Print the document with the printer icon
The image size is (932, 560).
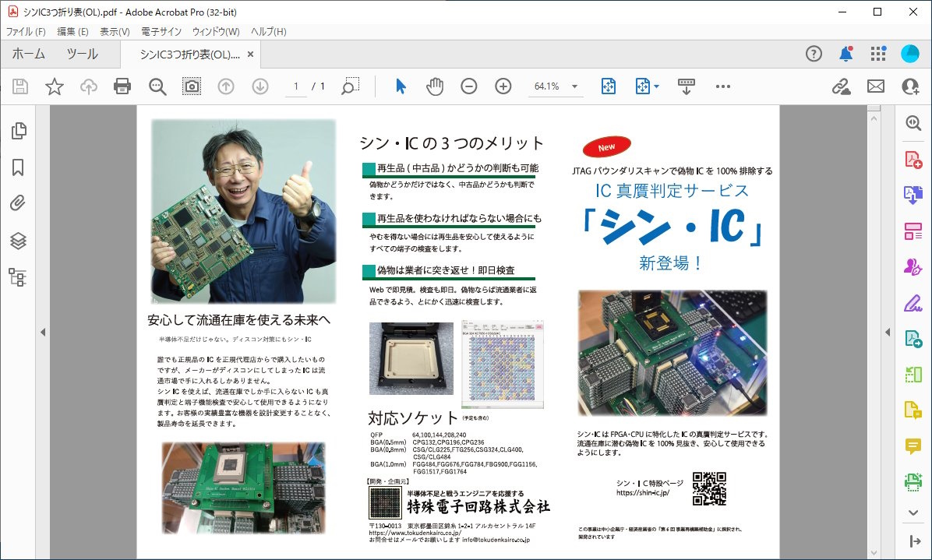pyautogui.click(x=122, y=86)
